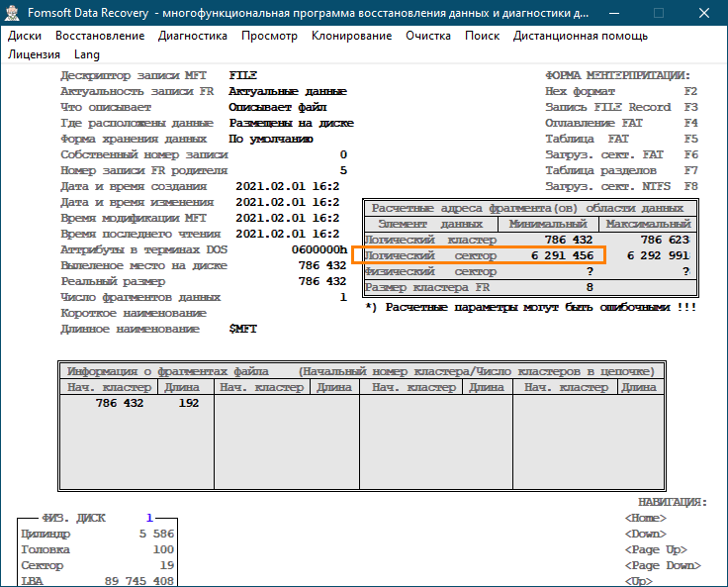Click the LBA value 89 745 408
Image resolution: width=728 pixels, height=587 pixels.
click(139, 581)
